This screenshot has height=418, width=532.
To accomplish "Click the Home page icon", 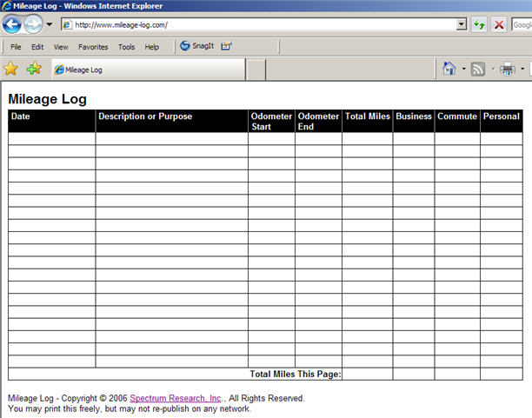I will coord(449,69).
